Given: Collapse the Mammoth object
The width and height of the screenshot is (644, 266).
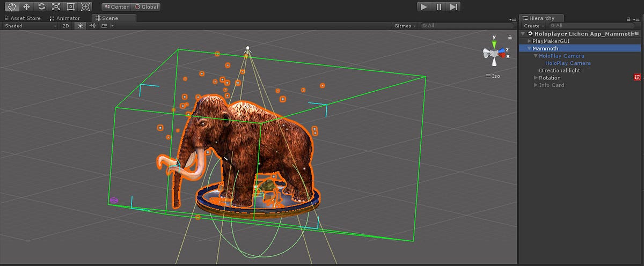Looking at the screenshot, I should point(530,48).
